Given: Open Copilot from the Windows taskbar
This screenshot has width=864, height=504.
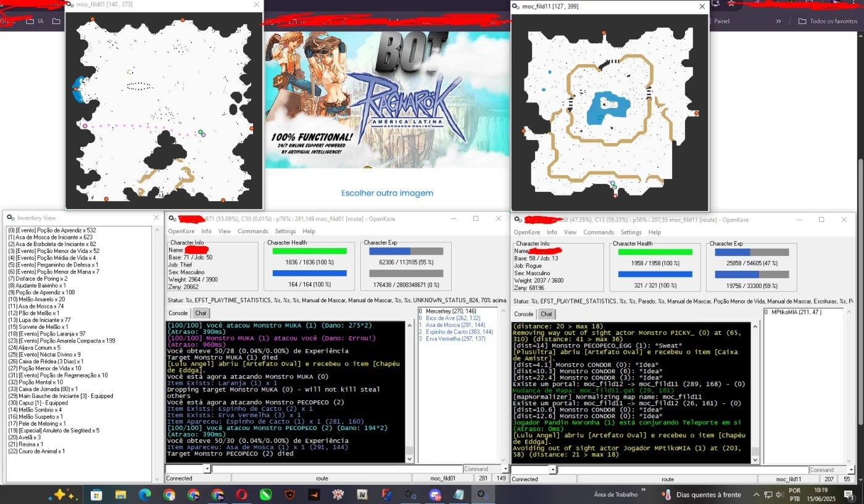Looking at the screenshot, I should click(x=64, y=495).
